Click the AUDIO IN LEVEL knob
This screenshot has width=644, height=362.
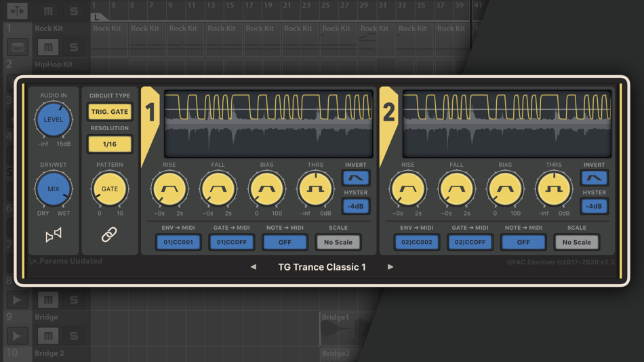click(x=54, y=119)
